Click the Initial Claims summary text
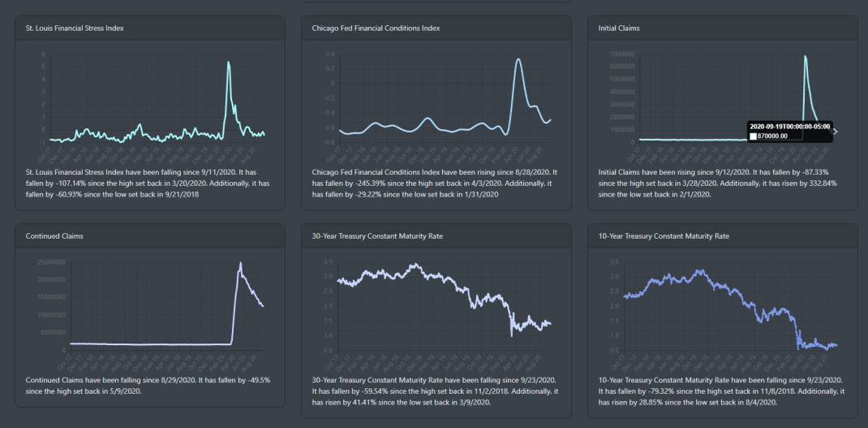Image resolution: width=868 pixels, height=428 pixels. point(717,183)
